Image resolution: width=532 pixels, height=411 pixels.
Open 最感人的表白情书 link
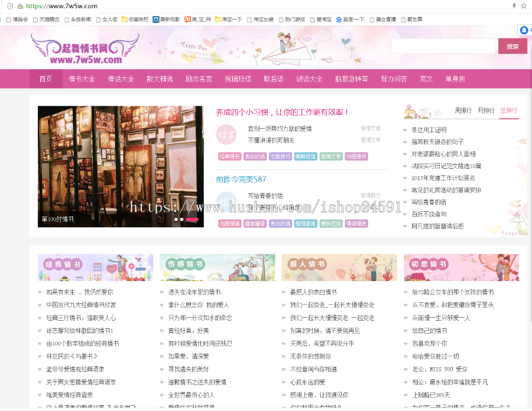click(x=313, y=292)
